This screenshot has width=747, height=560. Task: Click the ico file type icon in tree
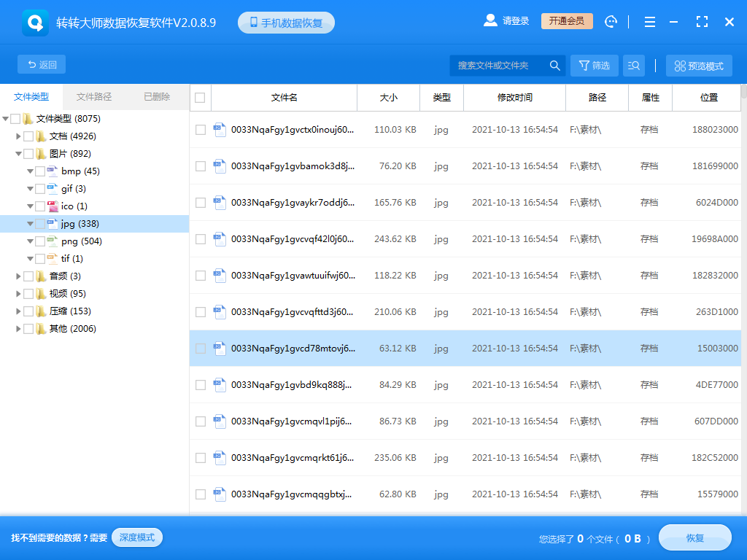53,206
